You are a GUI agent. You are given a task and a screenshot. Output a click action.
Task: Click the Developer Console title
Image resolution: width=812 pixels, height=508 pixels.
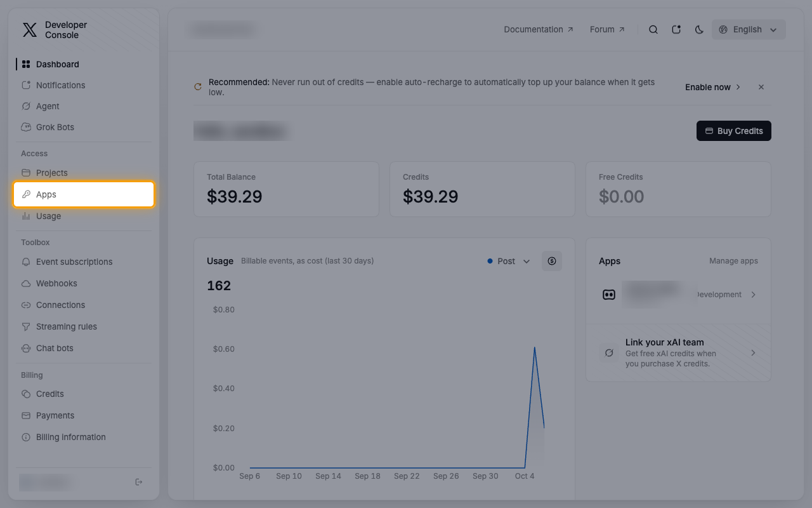click(66, 30)
